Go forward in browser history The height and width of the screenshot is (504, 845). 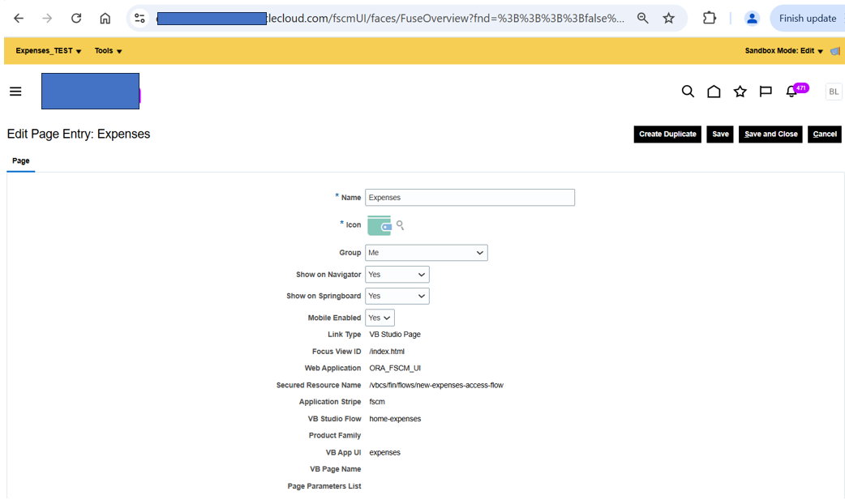pyautogui.click(x=47, y=19)
